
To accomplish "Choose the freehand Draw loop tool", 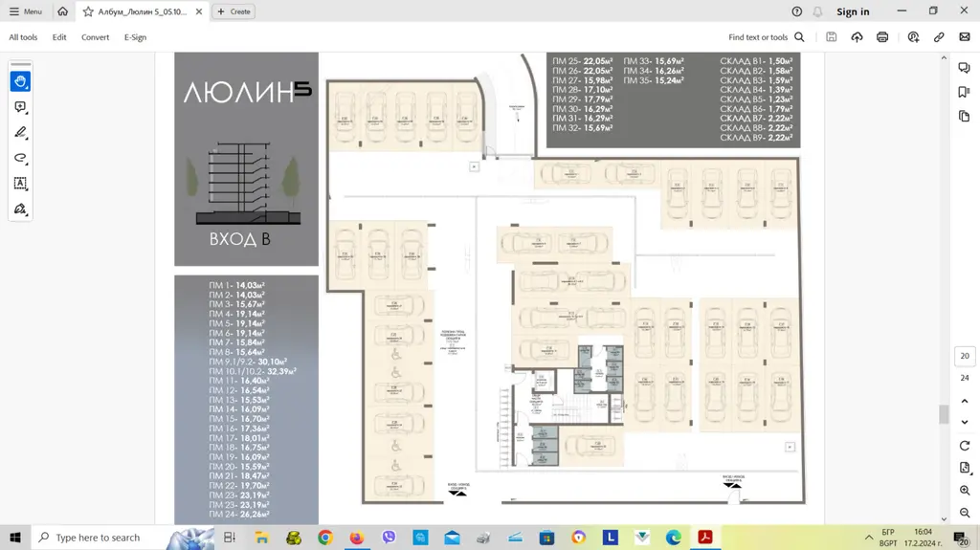I will [x=20, y=158].
